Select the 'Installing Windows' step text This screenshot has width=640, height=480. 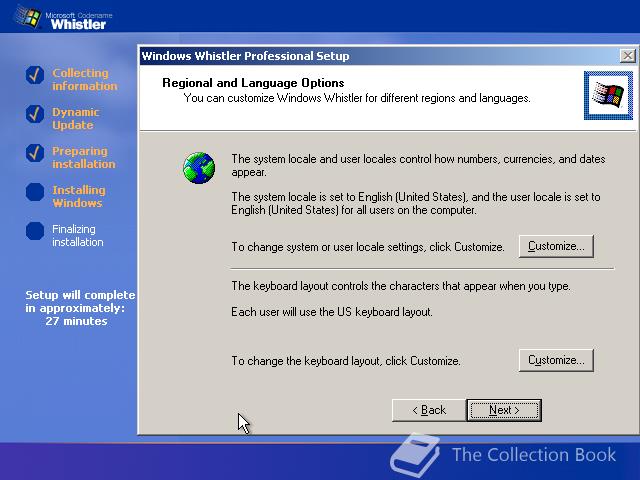[x=79, y=196]
